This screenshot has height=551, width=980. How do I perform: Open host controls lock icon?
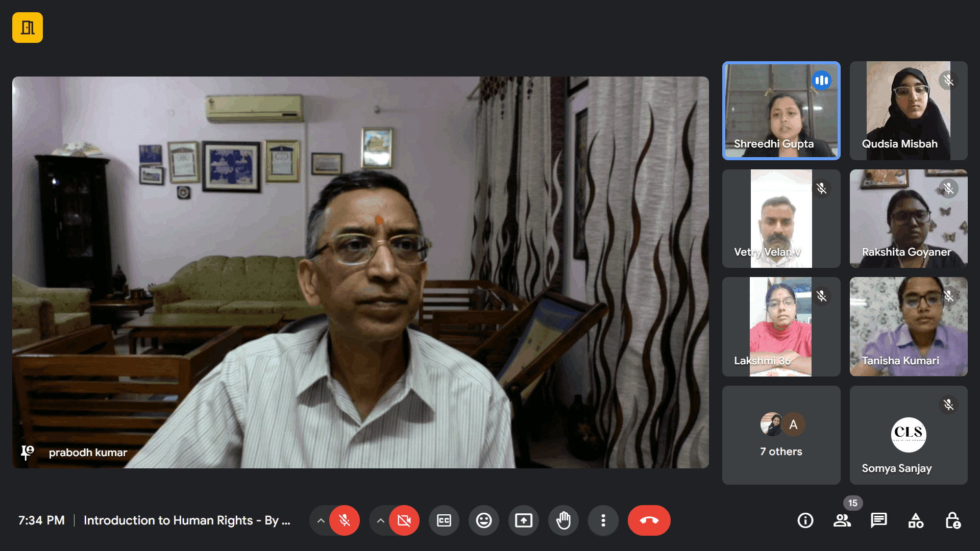[952, 520]
